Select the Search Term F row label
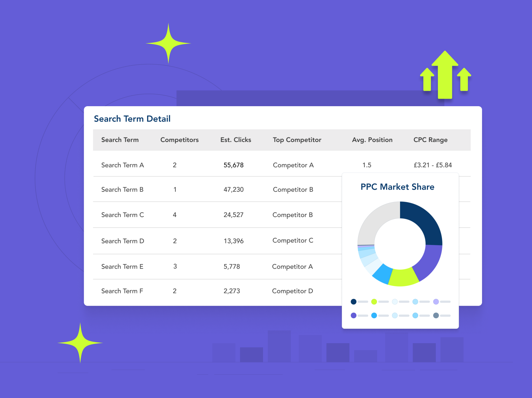The width and height of the screenshot is (532, 398). click(x=122, y=291)
